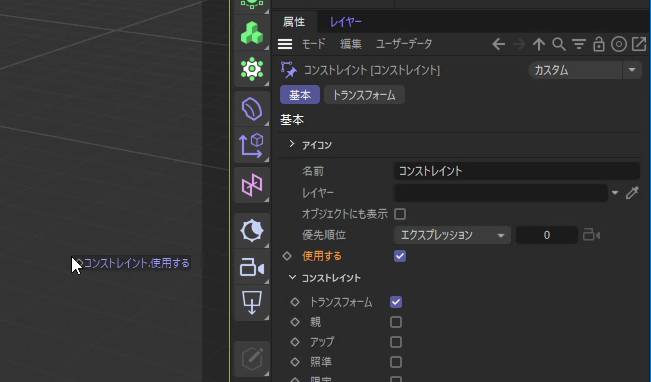Image resolution: width=651 pixels, height=382 pixels.
Task: Click the filter icon in attributes toolbar
Action: [x=579, y=44]
